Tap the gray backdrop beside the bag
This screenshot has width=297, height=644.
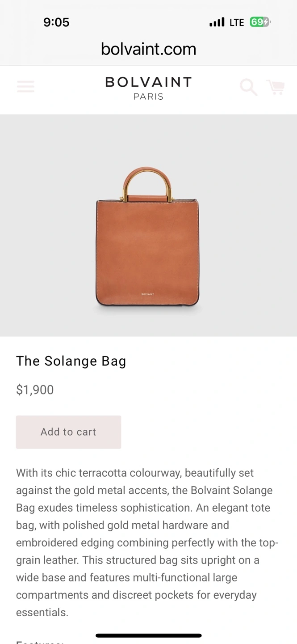tap(45, 224)
